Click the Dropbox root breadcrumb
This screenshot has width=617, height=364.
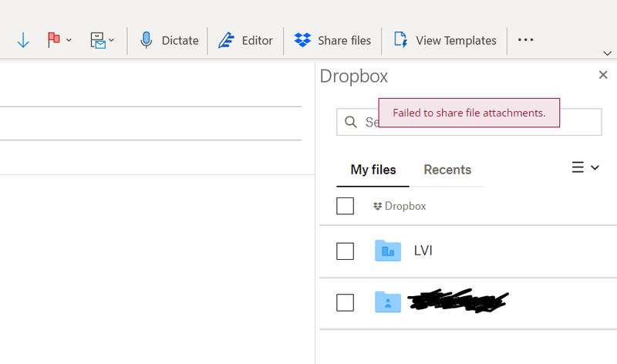pyautogui.click(x=400, y=206)
